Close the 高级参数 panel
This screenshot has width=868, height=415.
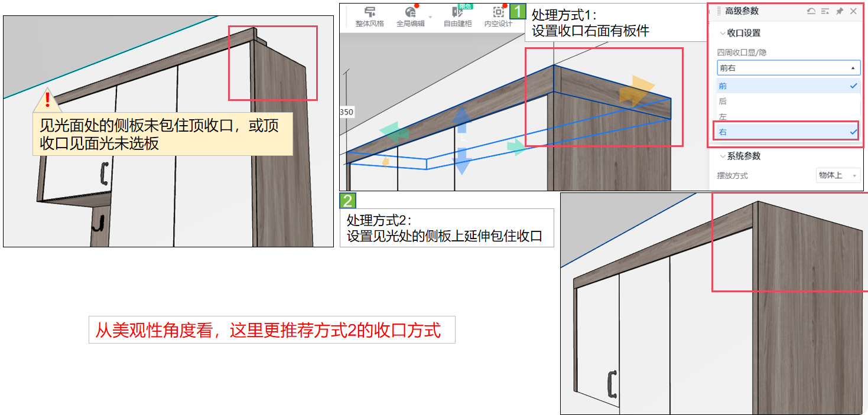(853, 11)
